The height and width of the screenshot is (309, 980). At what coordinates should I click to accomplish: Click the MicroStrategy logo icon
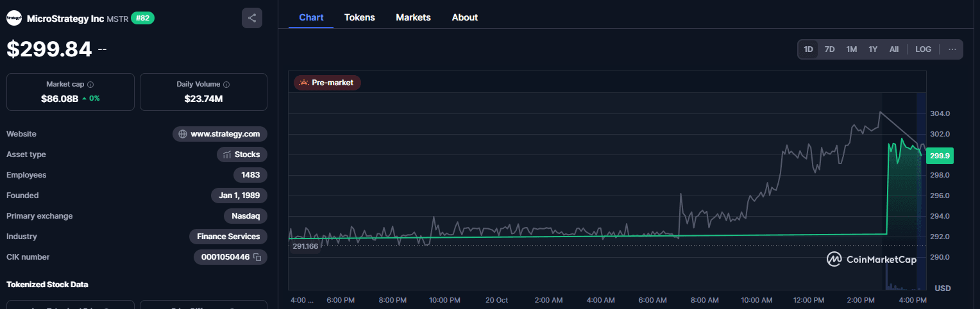click(15, 19)
